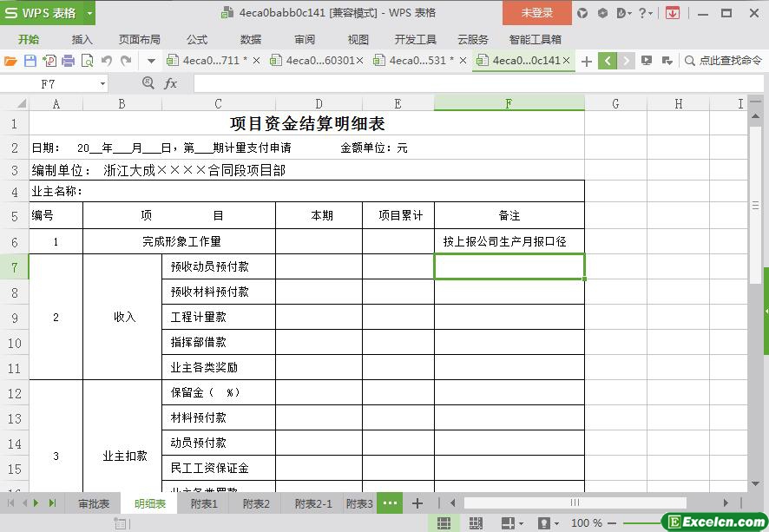This screenshot has height=532, width=769.
Task: Open the 数据 ribbon tab
Action: coord(251,40)
